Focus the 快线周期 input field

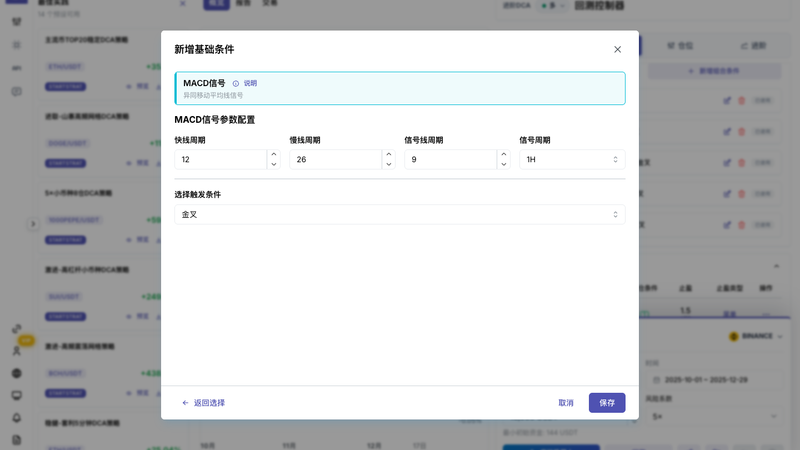[220, 160]
